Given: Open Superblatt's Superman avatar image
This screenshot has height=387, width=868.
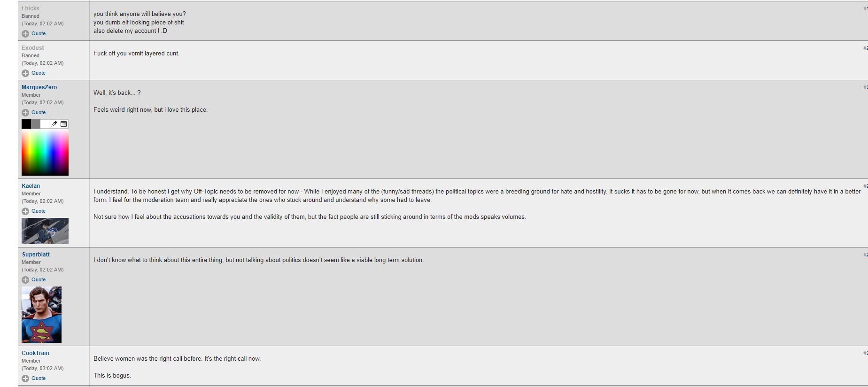Looking at the screenshot, I should tap(41, 315).
